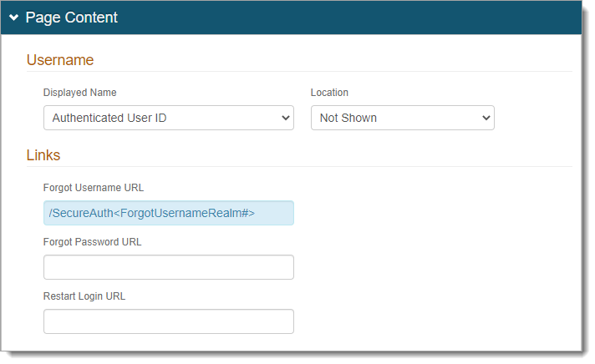This screenshot has height=364, width=595.
Task: Click the arrow on Not Shown dropdown
Action: pyautogui.click(x=486, y=118)
